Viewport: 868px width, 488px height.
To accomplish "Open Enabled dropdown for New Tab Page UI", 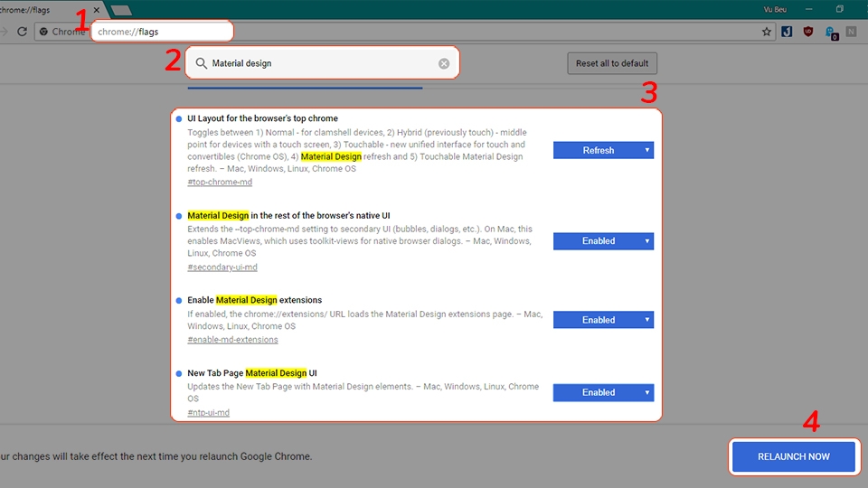I will click(x=603, y=392).
